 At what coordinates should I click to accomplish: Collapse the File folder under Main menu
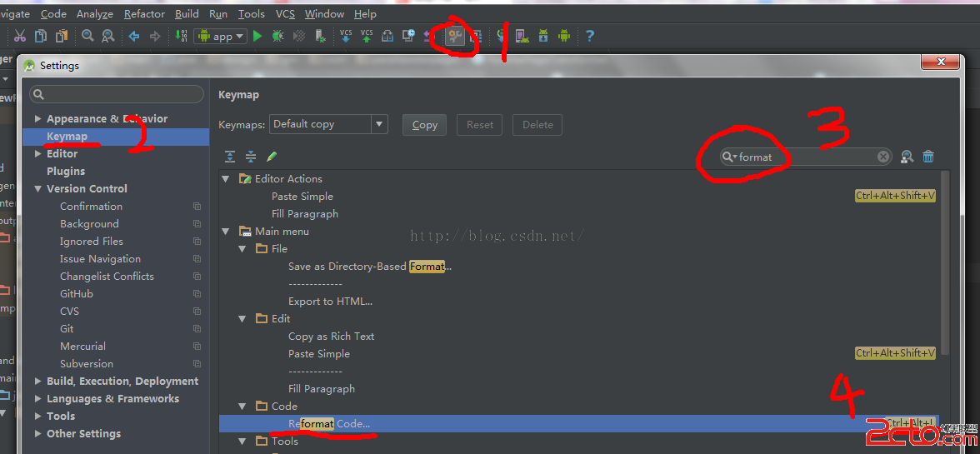242,248
